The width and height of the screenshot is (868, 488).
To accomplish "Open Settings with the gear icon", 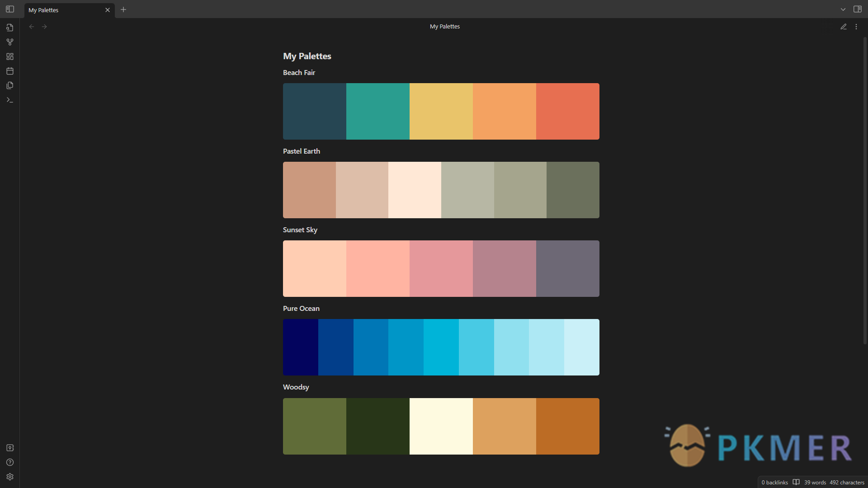I will pos(10,477).
